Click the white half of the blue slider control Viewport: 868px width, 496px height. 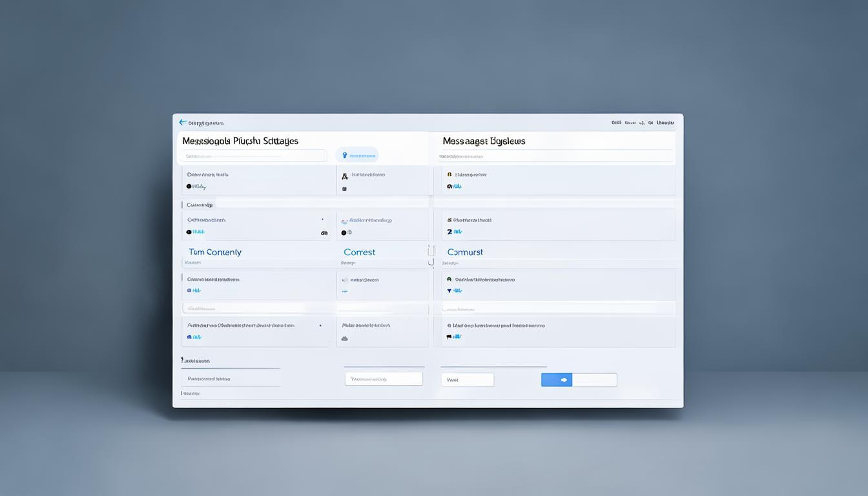click(x=594, y=380)
